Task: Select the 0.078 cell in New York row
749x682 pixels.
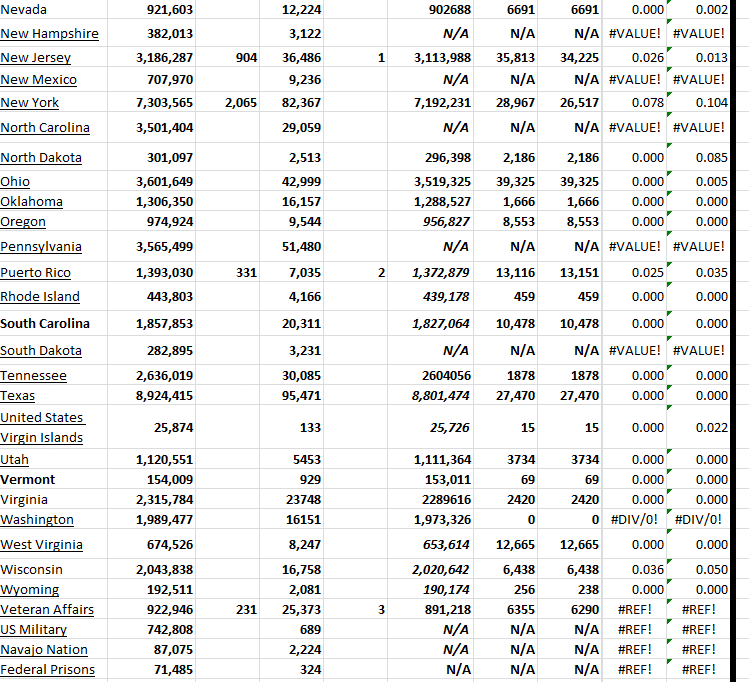Action: click(x=634, y=103)
